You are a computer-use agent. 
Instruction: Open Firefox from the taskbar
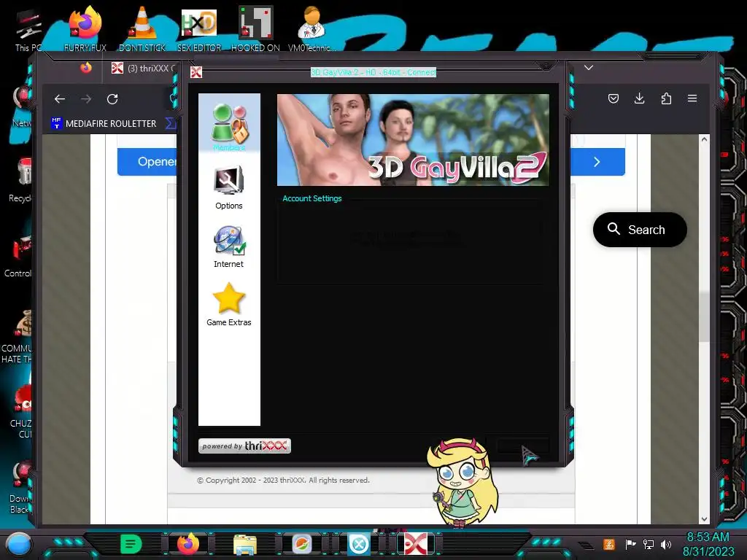pyautogui.click(x=187, y=544)
